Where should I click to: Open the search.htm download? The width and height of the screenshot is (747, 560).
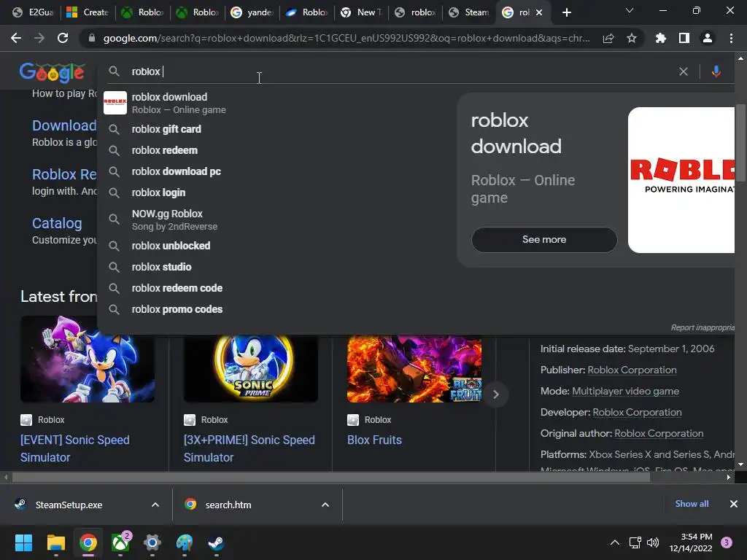(x=228, y=505)
